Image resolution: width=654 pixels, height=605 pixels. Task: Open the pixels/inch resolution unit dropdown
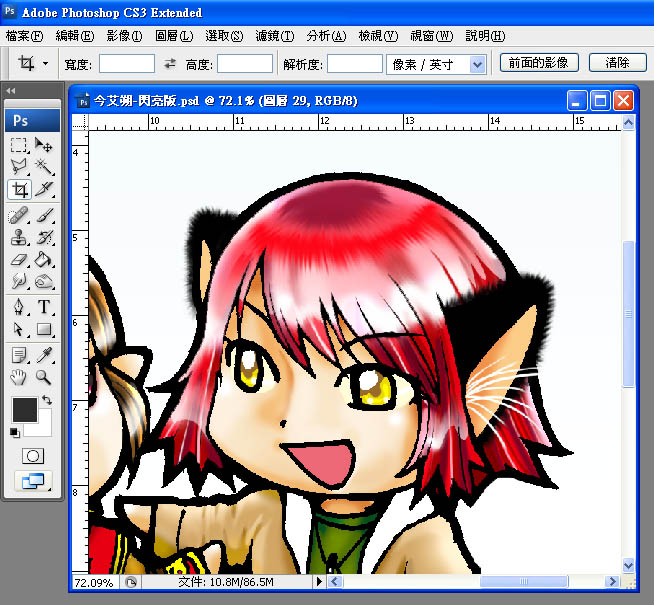point(478,65)
